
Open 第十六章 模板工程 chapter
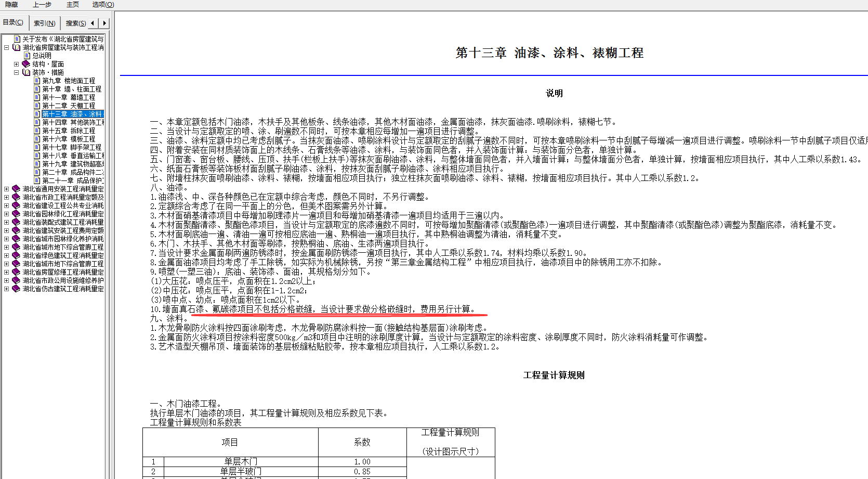tap(69, 139)
